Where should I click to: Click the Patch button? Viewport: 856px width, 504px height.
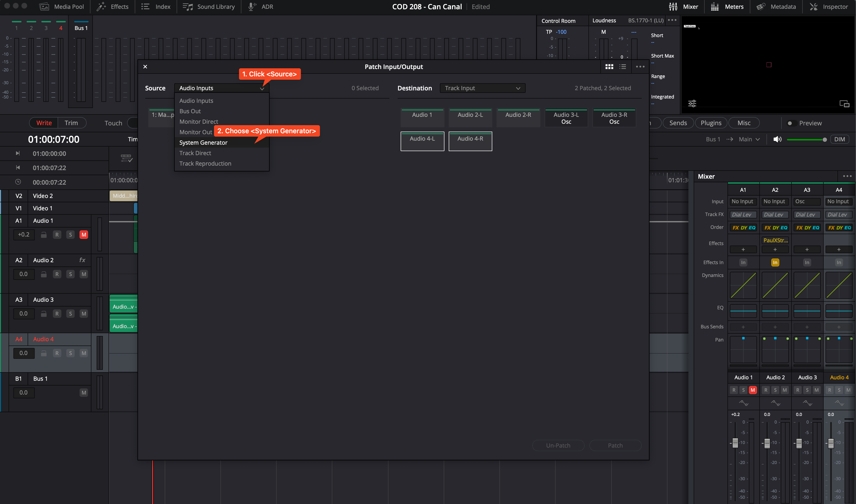[x=615, y=445]
